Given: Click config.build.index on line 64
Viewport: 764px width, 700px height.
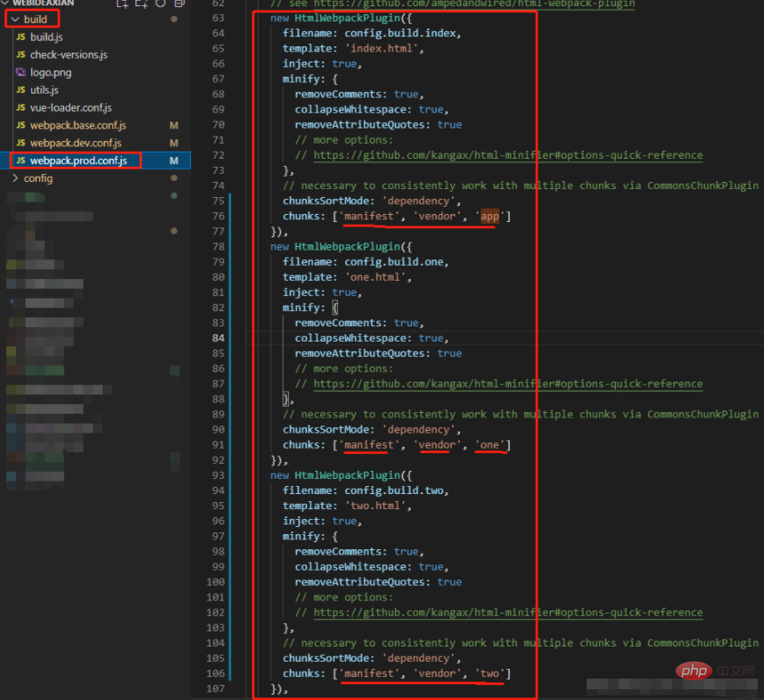Looking at the screenshot, I should pyautogui.click(x=400, y=33).
